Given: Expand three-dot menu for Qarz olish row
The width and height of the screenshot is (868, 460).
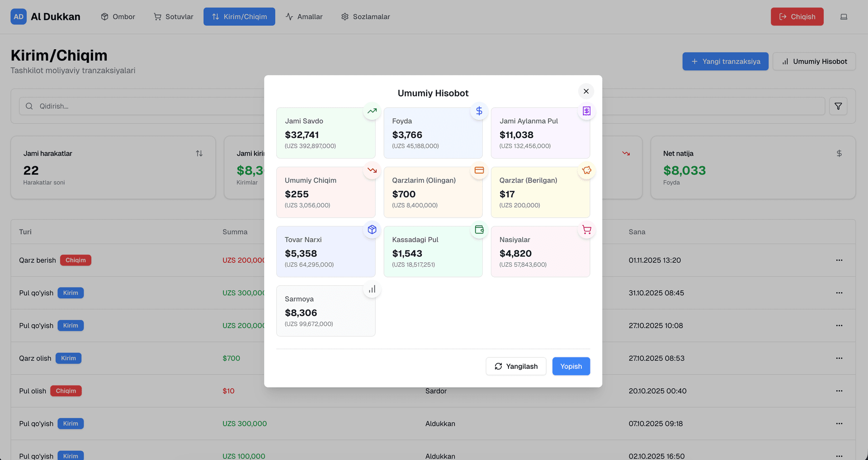Looking at the screenshot, I should (x=839, y=358).
